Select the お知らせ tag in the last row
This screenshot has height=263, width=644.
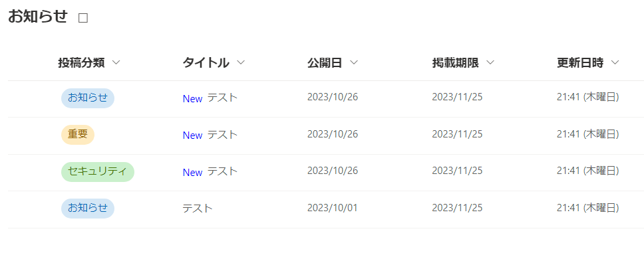click(87, 209)
